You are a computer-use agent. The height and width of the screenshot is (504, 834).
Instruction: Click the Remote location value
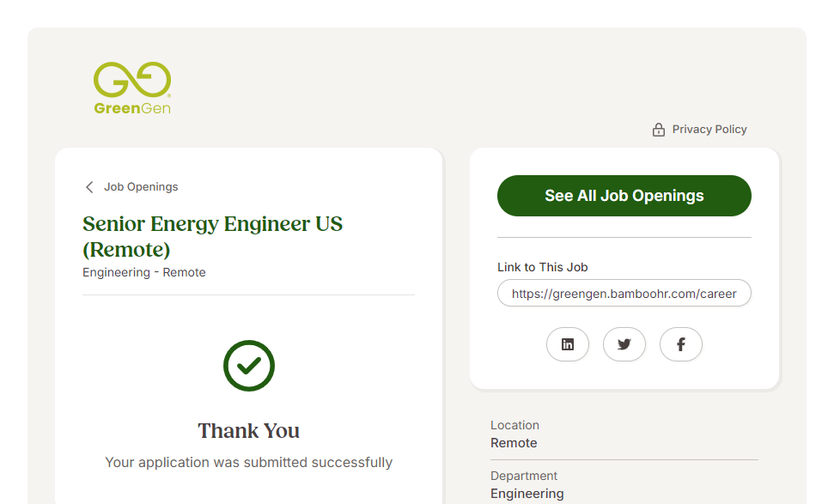pyautogui.click(x=514, y=443)
